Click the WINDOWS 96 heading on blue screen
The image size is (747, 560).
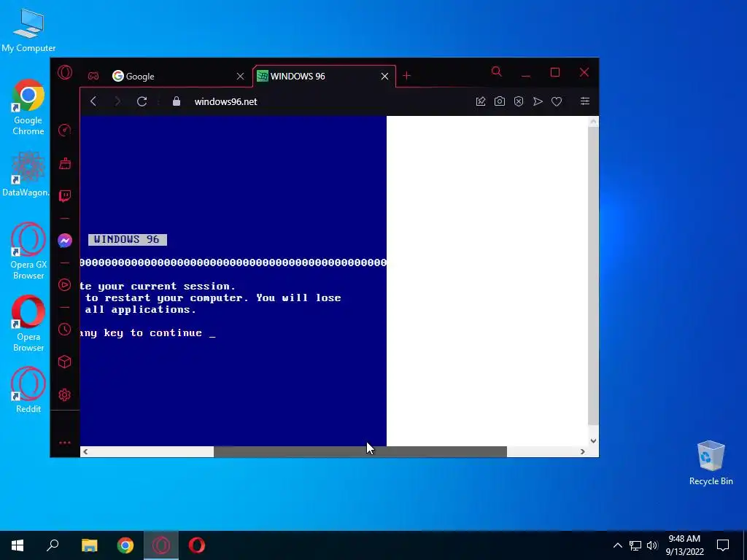pos(127,239)
